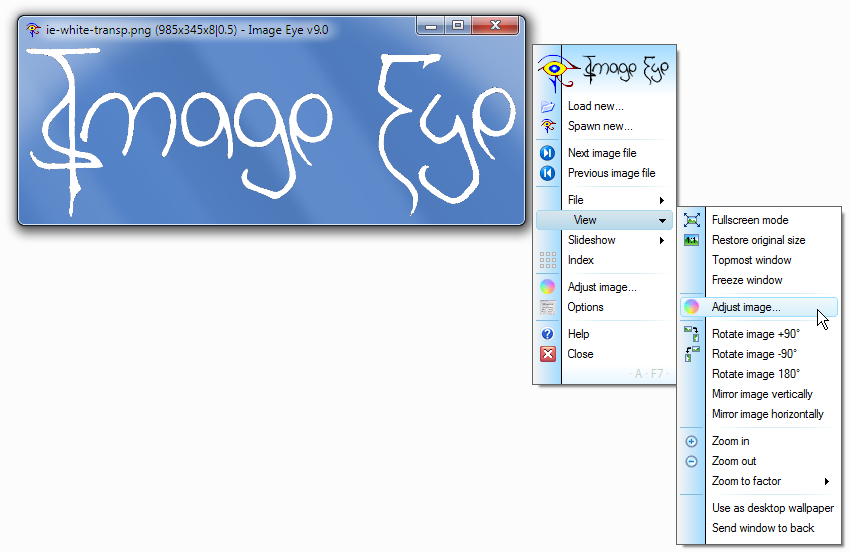This screenshot has width=850, height=552.
Task: Click the Fullscreen mode icon
Action: [692, 220]
